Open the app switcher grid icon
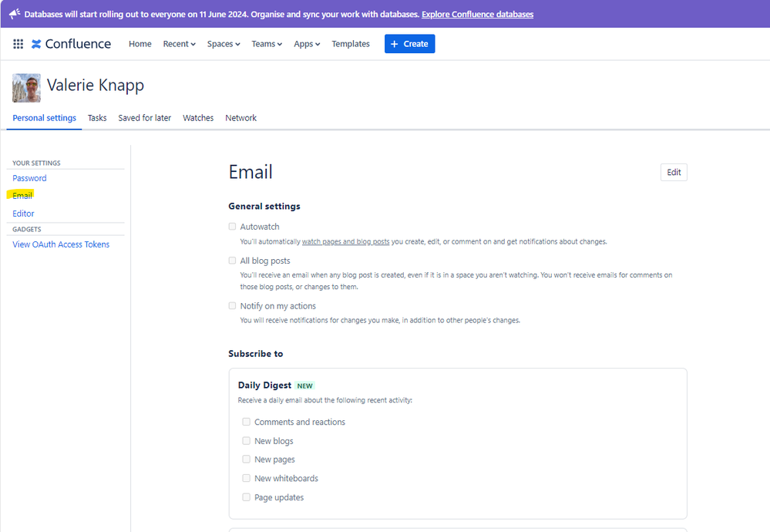 coord(18,44)
